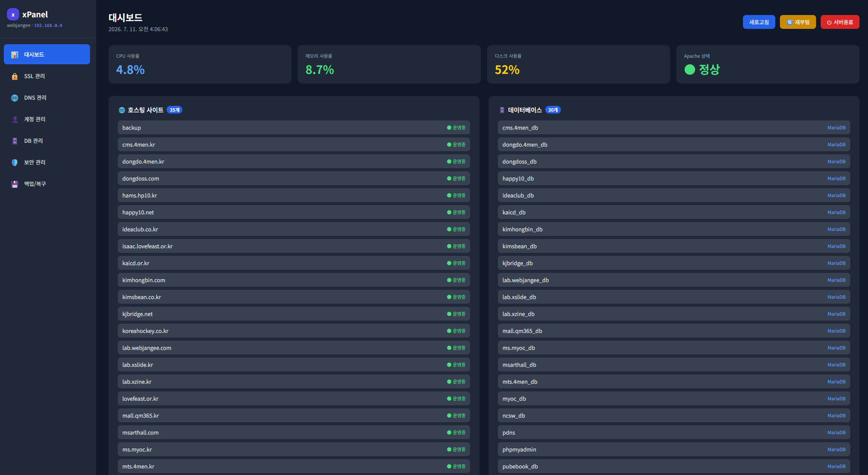Select the lab.webjangee_db database row

coord(674,280)
